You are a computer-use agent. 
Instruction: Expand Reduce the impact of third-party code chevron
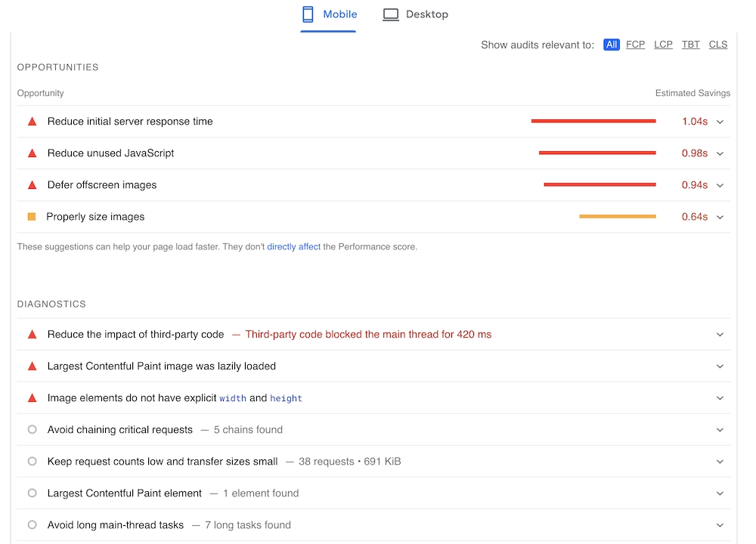pos(720,335)
